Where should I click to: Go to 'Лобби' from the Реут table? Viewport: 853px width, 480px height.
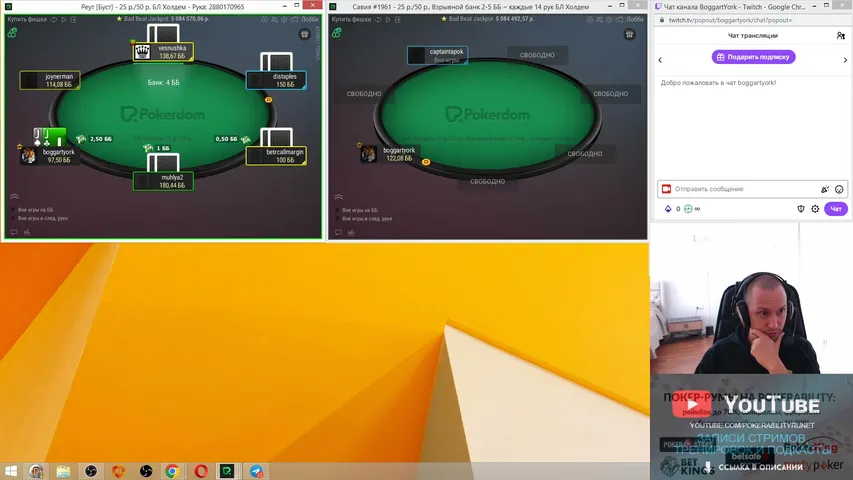tap(310, 20)
